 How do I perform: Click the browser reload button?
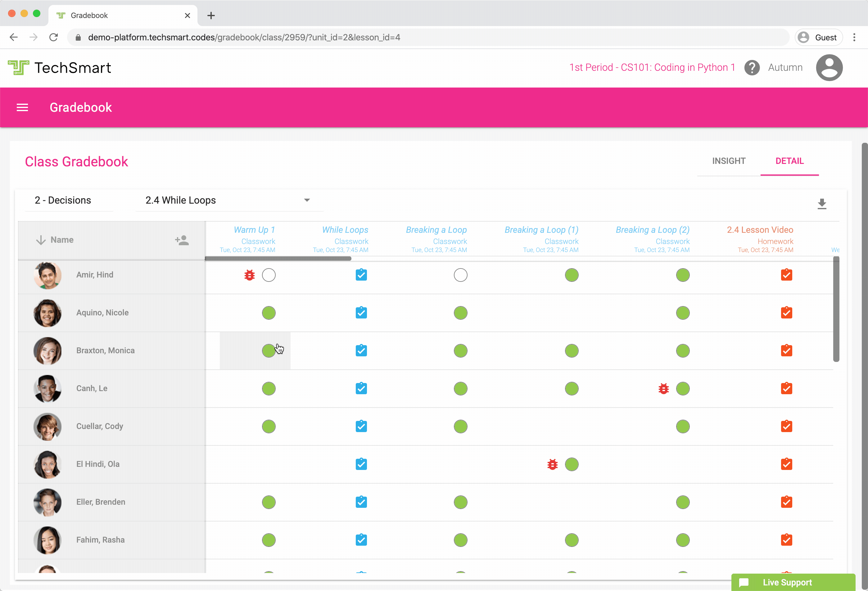(x=53, y=37)
